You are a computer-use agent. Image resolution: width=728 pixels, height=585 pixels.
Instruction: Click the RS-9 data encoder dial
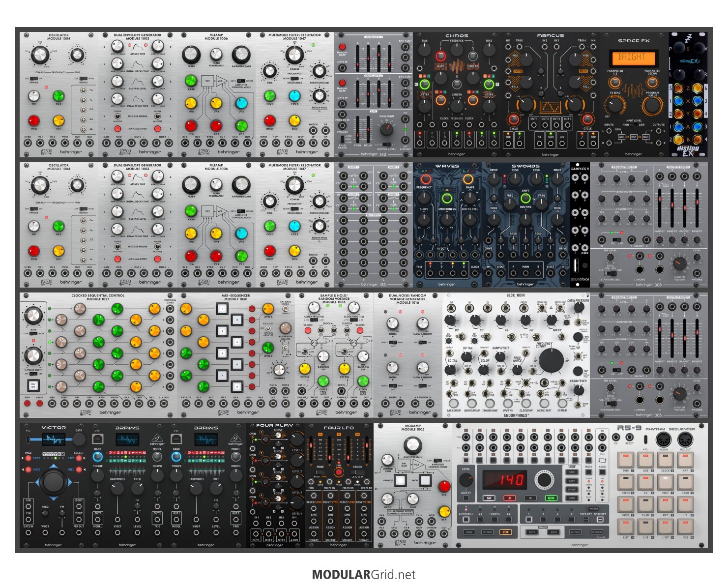click(544, 480)
